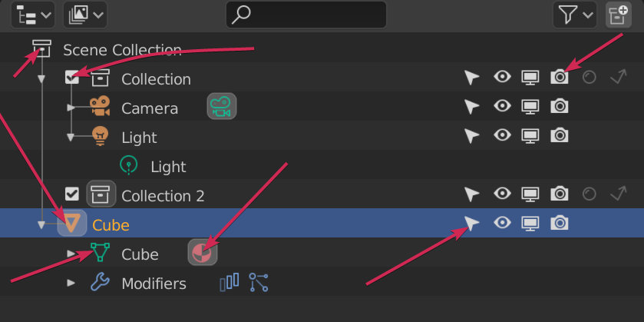
Task: Uncheck the Collection exclude checkbox
Action: pos(72,78)
